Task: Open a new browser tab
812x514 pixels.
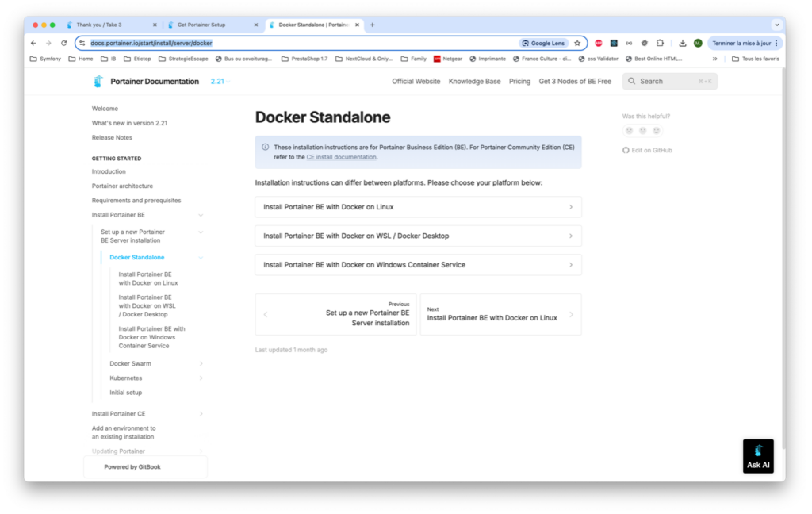Action: coord(373,25)
